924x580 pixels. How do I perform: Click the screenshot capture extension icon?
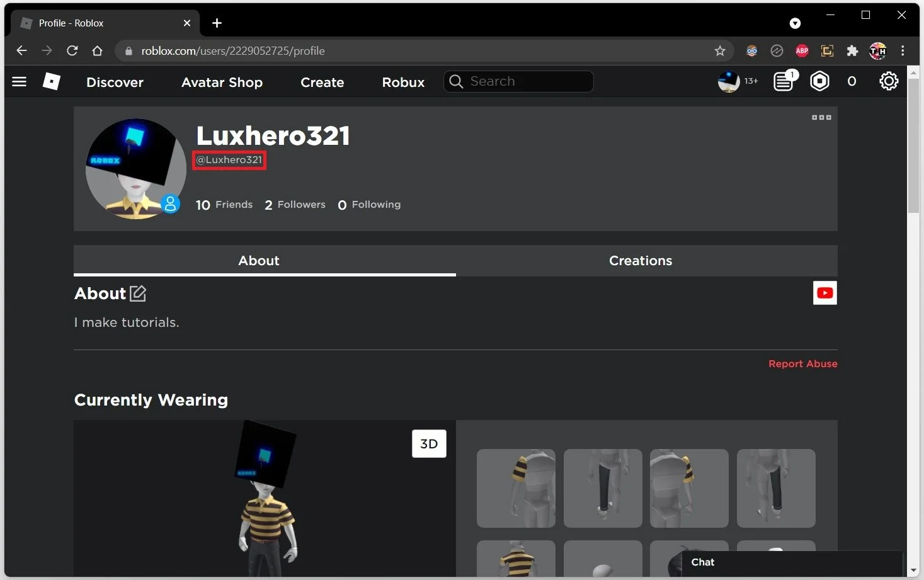point(827,51)
